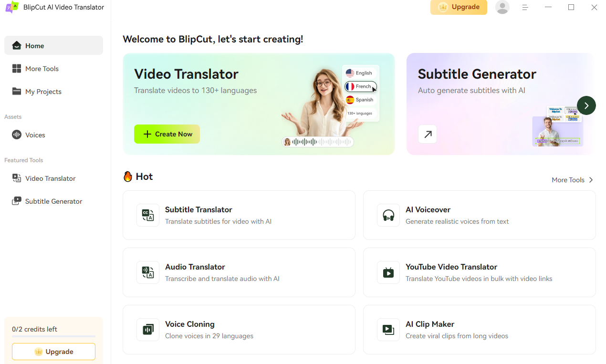The image size is (606, 364).
Task: Click the '0/2 credits left' text
Action: [34, 329]
